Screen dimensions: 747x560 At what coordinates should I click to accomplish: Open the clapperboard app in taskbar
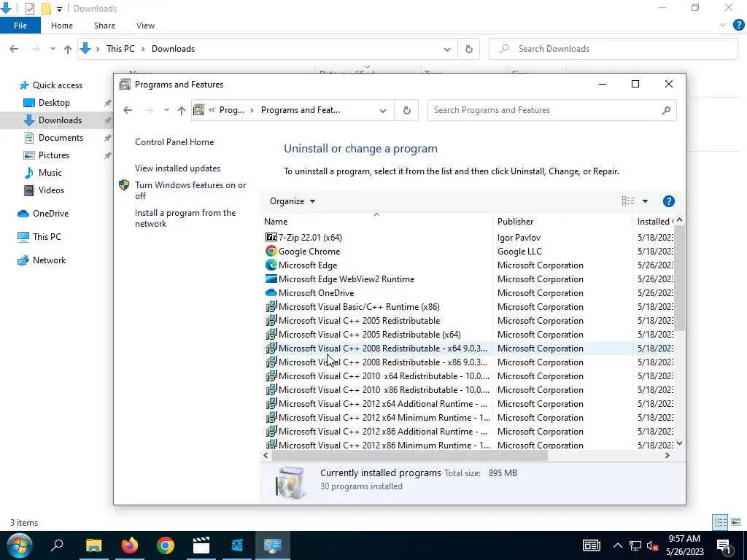pos(201,545)
